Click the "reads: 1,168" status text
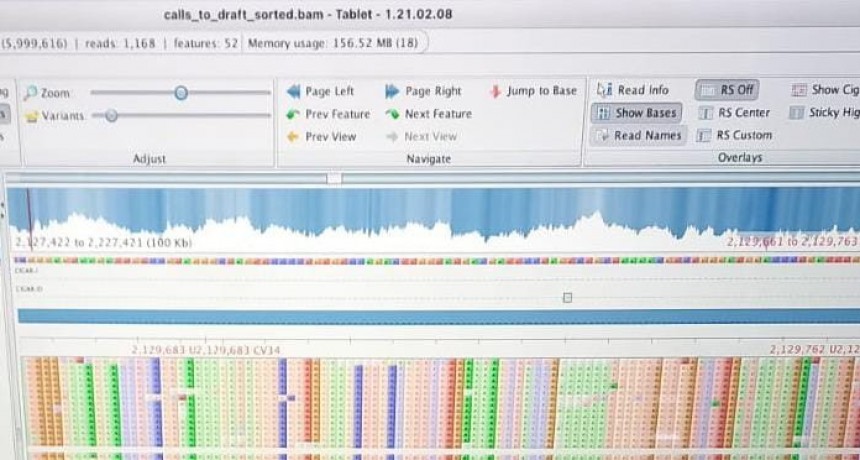Image resolution: width=860 pixels, height=460 pixels. [x=120, y=43]
